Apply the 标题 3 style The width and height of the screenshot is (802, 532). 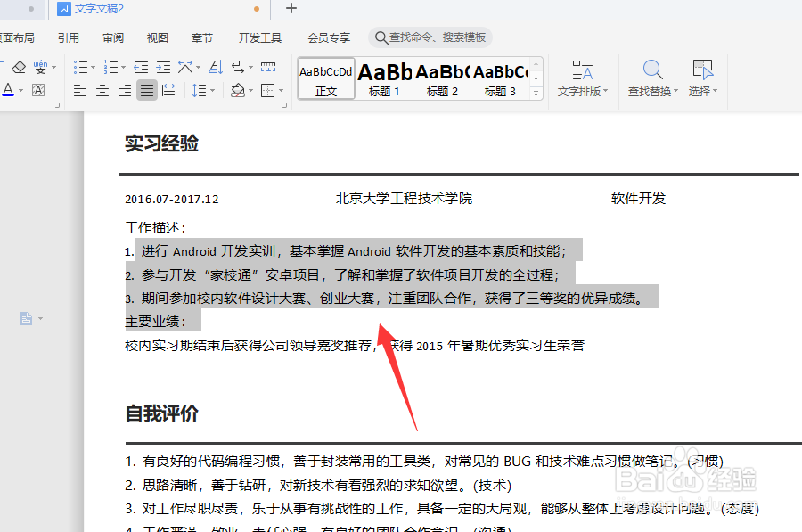(500, 78)
